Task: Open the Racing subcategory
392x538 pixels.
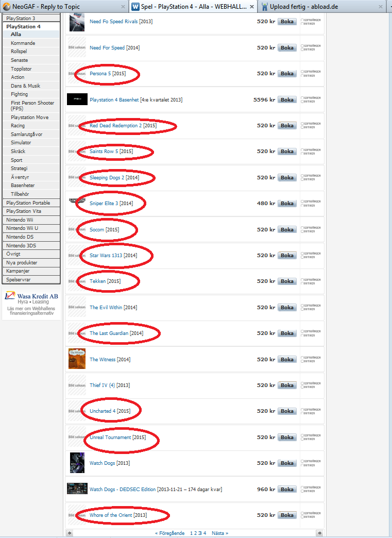Action: coord(18,126)
